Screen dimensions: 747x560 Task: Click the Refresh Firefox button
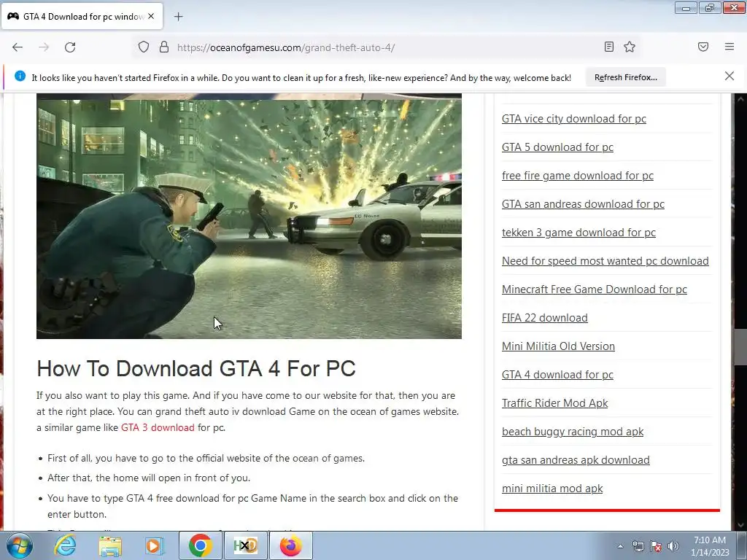click(625, 77)
